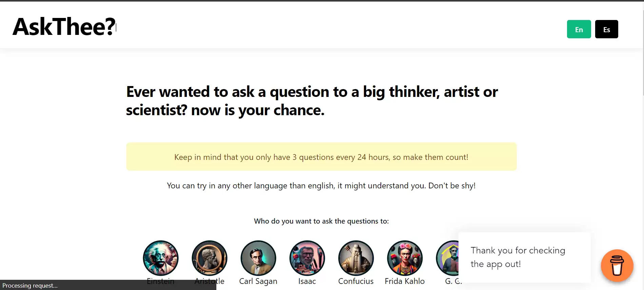Select the Einstein avatar

(161, 258)
